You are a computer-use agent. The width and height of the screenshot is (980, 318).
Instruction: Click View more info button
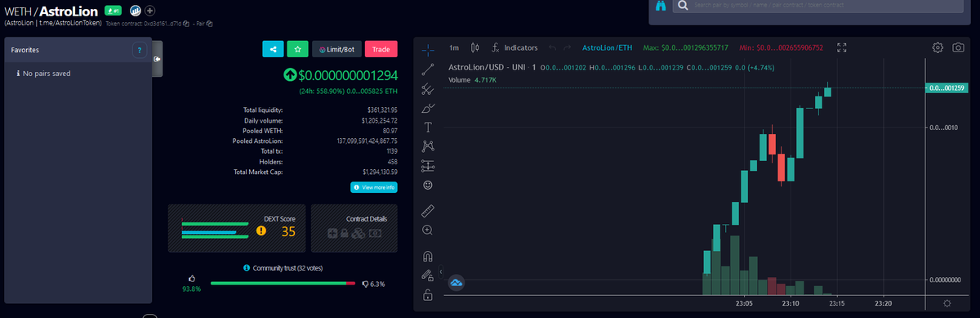[374, 187]
